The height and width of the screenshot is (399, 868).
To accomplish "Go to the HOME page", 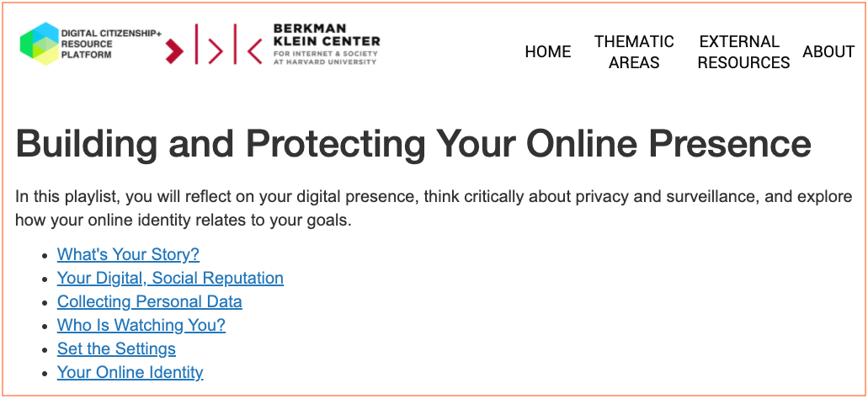I will tap(548, 51).
